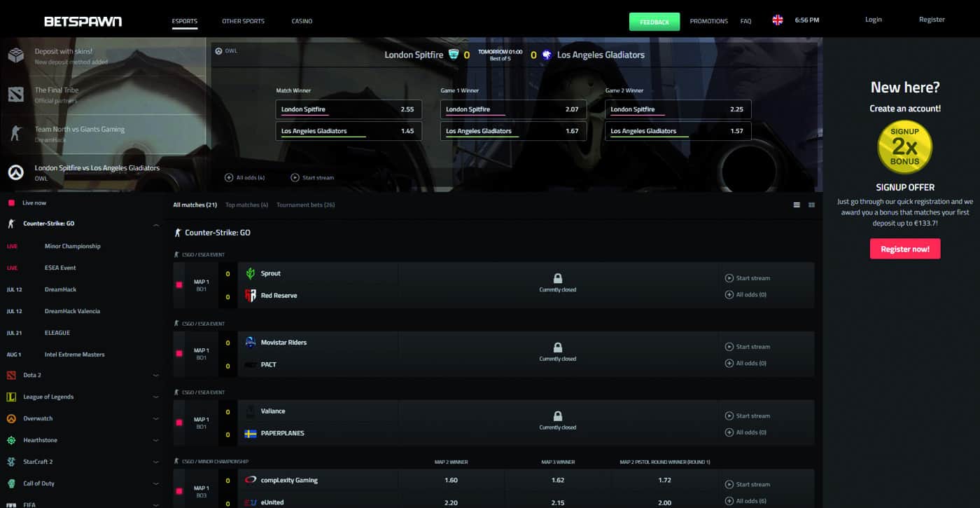Screen dimensions: 980x508
Task: Select The Final Tribe promo item
Action: tap(104, 95)
